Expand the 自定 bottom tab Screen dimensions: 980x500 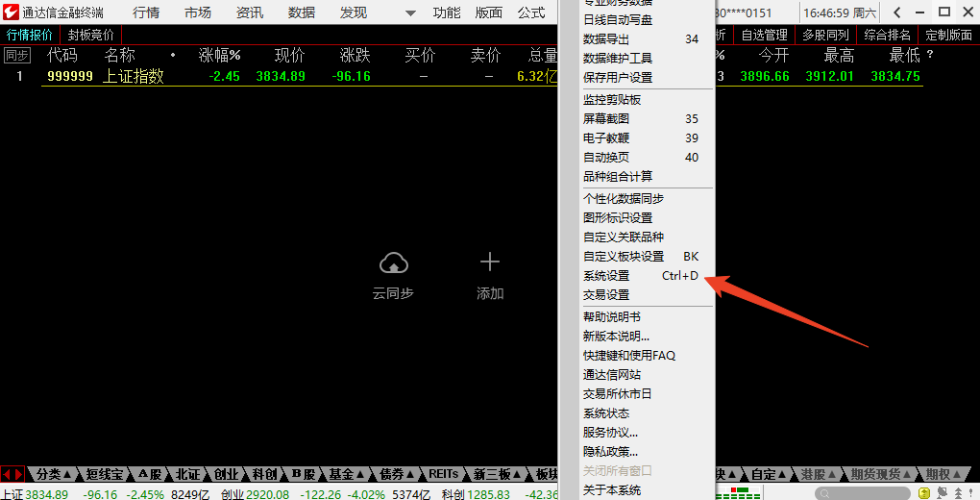(768, 474)
